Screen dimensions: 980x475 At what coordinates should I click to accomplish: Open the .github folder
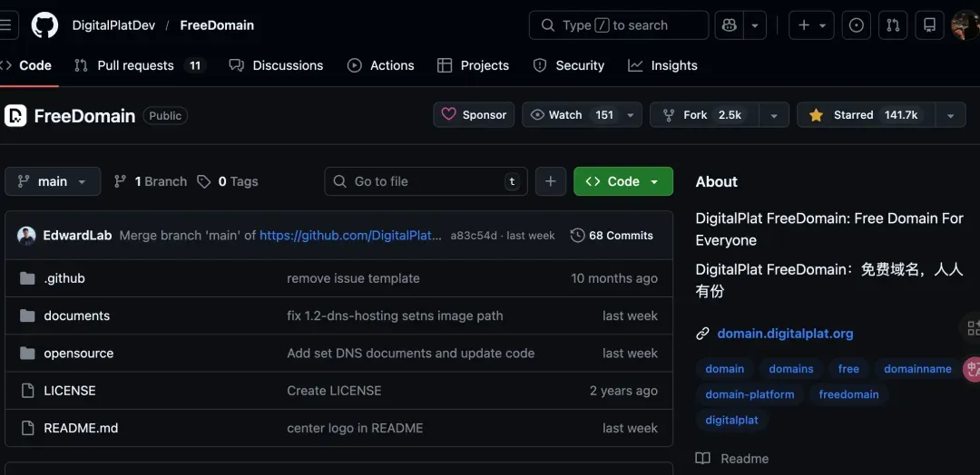pos(64,278)
